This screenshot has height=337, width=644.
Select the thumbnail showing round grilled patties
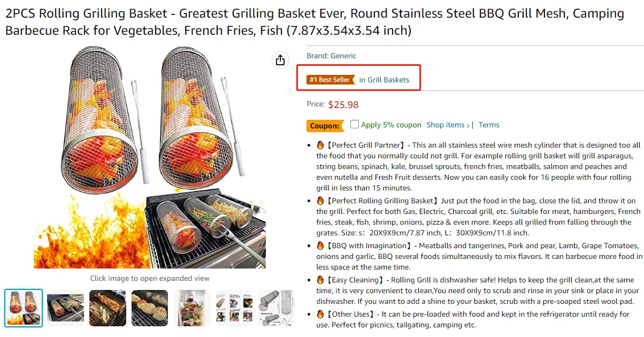pyautogui.click(x=150, y=308)
